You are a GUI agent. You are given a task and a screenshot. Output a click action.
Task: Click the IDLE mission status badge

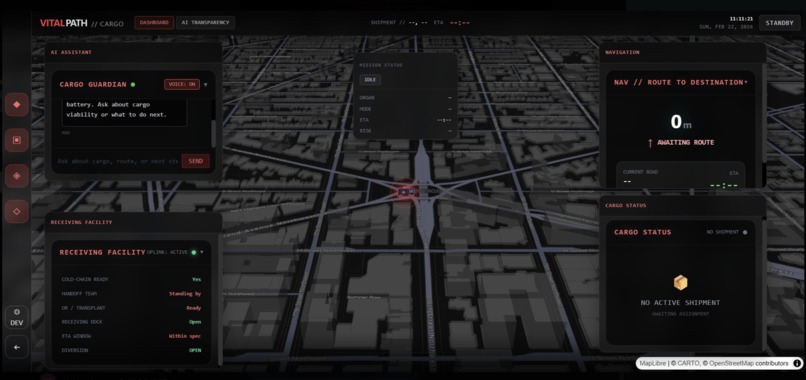(x=370, y=80)
